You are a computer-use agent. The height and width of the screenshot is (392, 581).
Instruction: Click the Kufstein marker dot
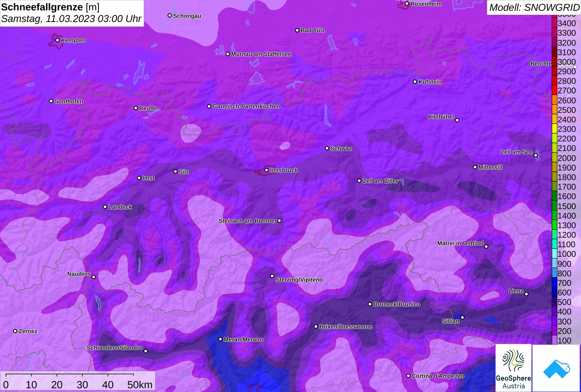point(415,82)
